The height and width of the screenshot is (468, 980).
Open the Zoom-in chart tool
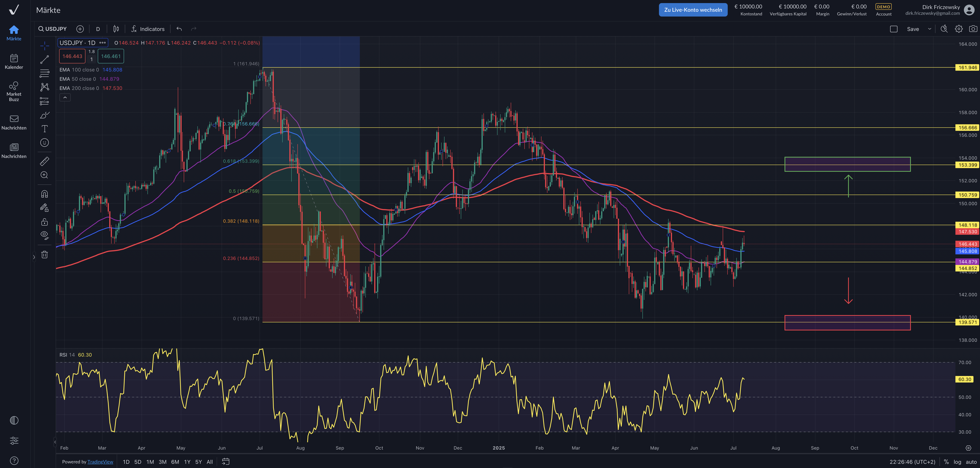pyautogui.click(x=45, y=175)
